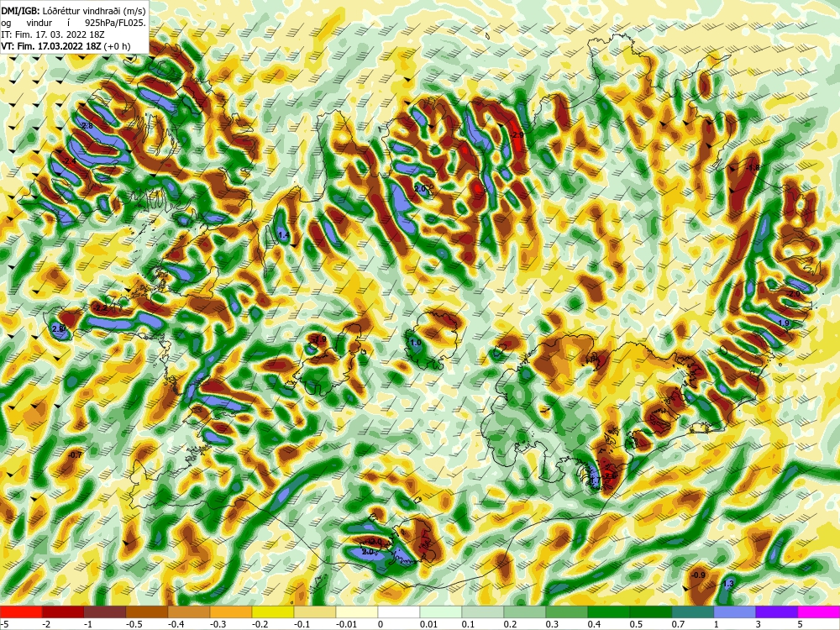Click the magenta legend swatch right of 5
The width and height of the screenshot is (840, 630).
819,612
